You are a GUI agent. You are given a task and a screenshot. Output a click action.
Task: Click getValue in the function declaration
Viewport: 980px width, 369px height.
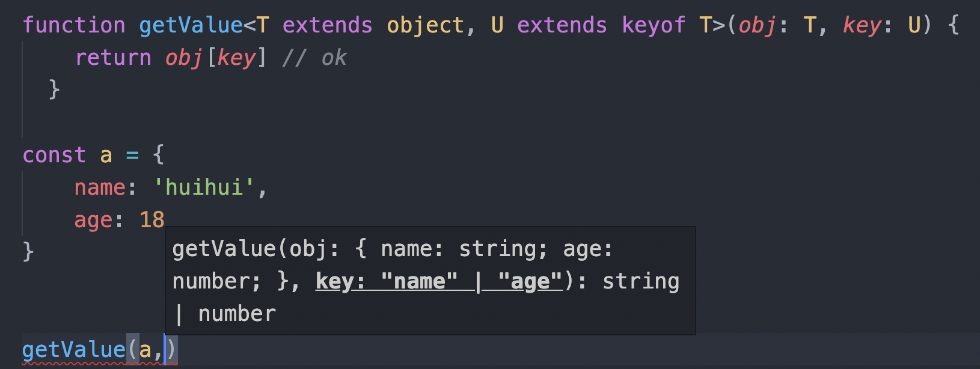click(x=191, y=25)
